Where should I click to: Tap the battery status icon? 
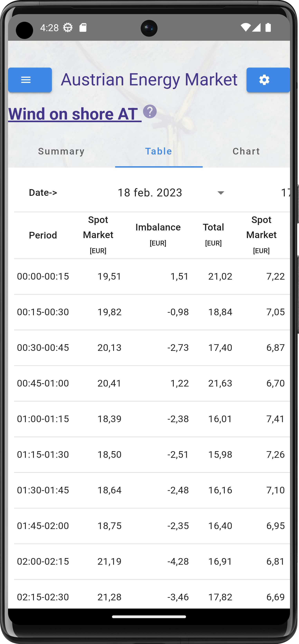(268, 27)
